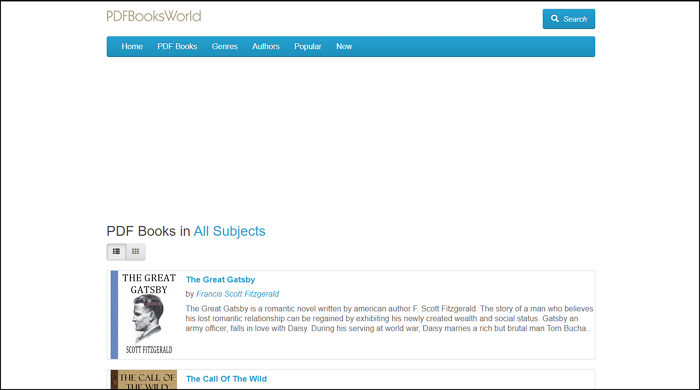Click the Search button
700x390 pixels.
pyautogui.click(x=569, y=19)
